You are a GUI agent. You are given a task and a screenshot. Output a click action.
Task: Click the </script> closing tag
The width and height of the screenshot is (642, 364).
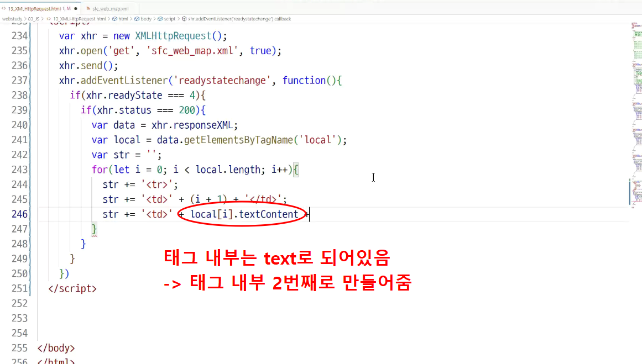pyautogui.click(x=72, y=289)
